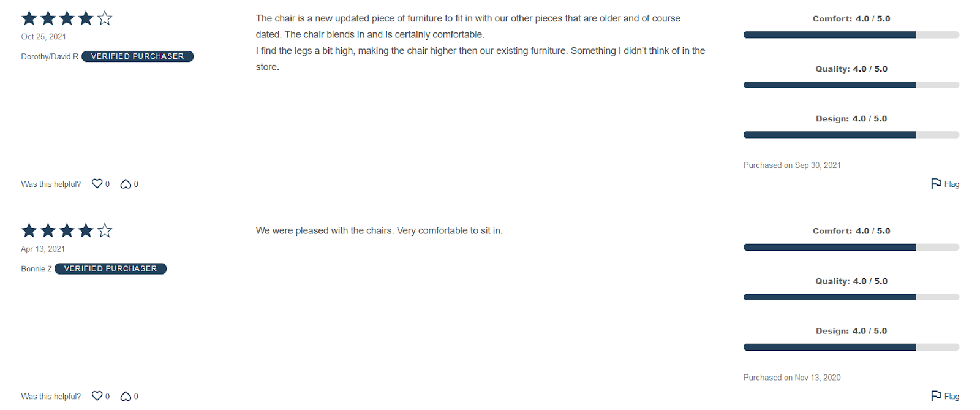This screenshot has height=410, width=980.
Task: Click the heart icon on Dorothy/David R's review
Action: 97,184
